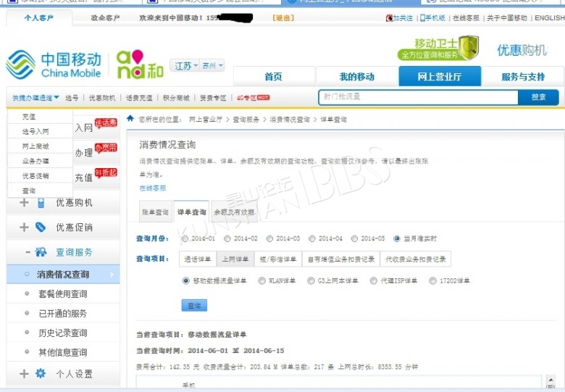Click the search input field
Viewport: 565px width, 392px height.
pos(419,97)
